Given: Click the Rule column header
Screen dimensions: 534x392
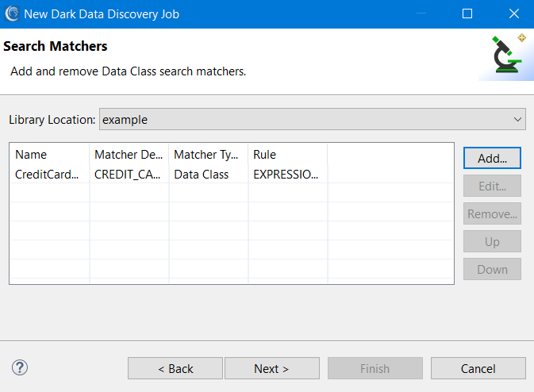Looking at the screenshot, I should coord(288,155).
